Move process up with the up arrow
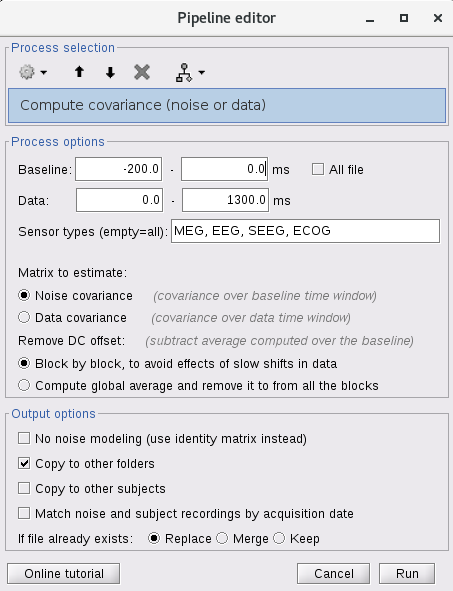 (79, 72)
